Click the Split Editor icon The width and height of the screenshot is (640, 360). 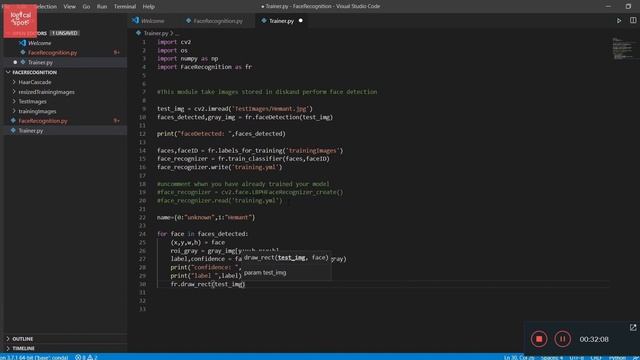tap(633, 20)
